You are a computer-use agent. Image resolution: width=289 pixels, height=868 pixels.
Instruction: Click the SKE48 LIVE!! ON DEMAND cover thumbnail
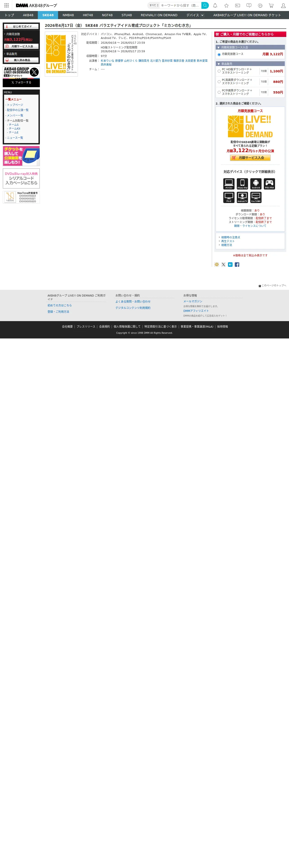pyautogui.click(x=61, y=54)
